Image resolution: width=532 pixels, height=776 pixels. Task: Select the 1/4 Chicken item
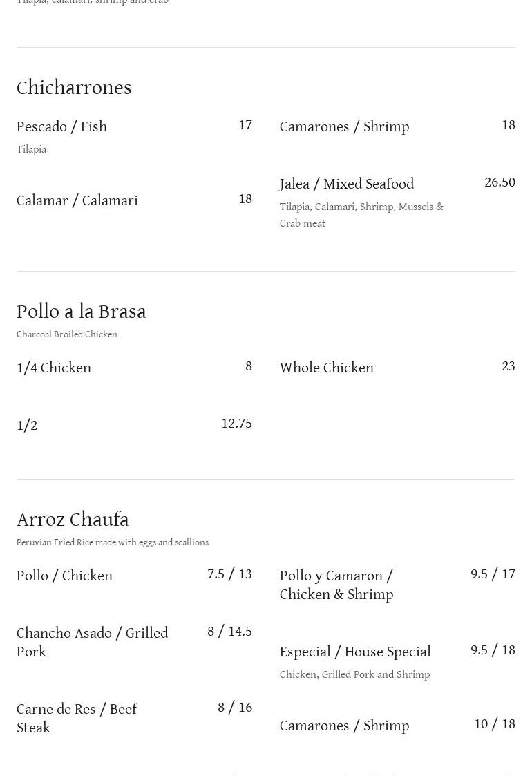[x=54, y=368]
